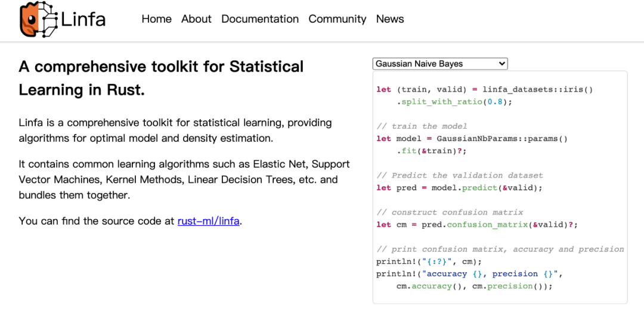The height and width of the screenshot is (315, 644).
Task: Click the 'Linfa is a comprehensive toolkit' paragraph
Action: pyautogui.click(x=175, y=130)
